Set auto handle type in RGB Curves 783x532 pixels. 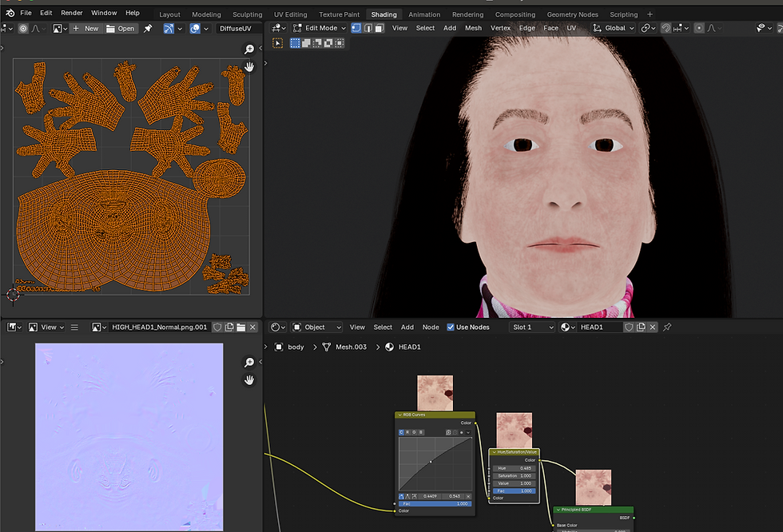401,497
